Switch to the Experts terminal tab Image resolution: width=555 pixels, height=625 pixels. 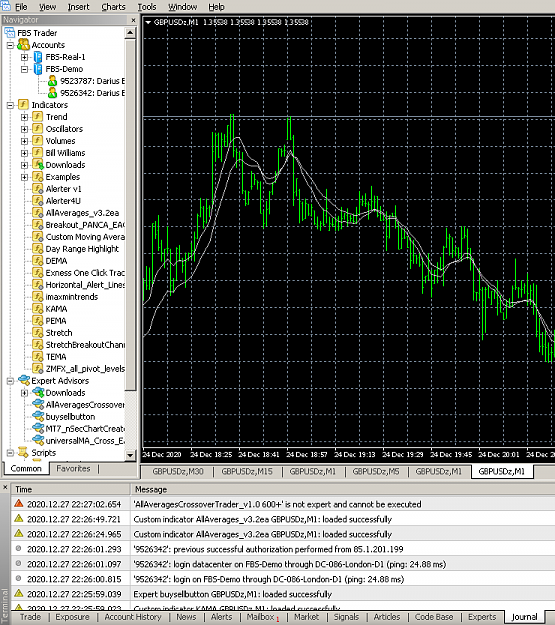[x=482, y=617]
